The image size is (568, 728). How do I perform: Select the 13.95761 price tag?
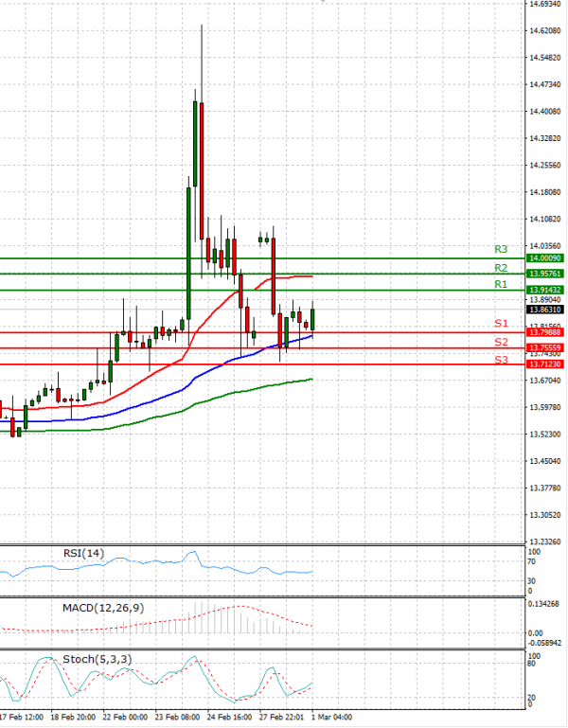click(x=544, y=274)
